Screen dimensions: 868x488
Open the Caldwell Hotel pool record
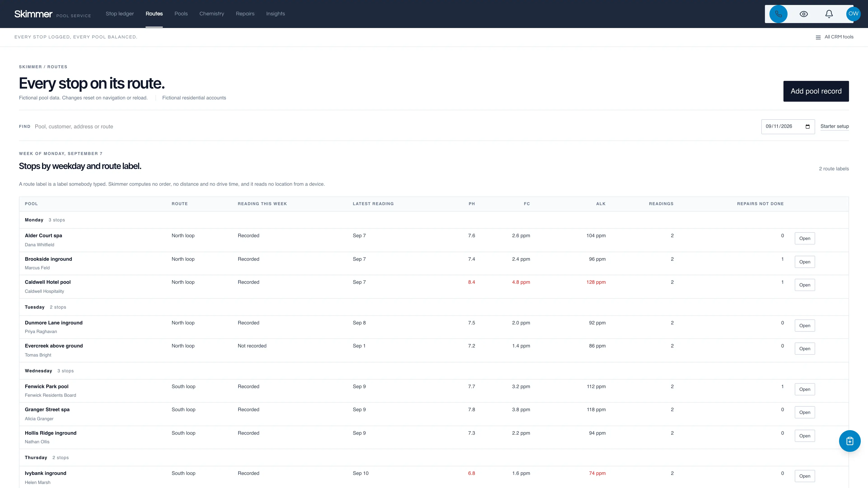point(804,285)
